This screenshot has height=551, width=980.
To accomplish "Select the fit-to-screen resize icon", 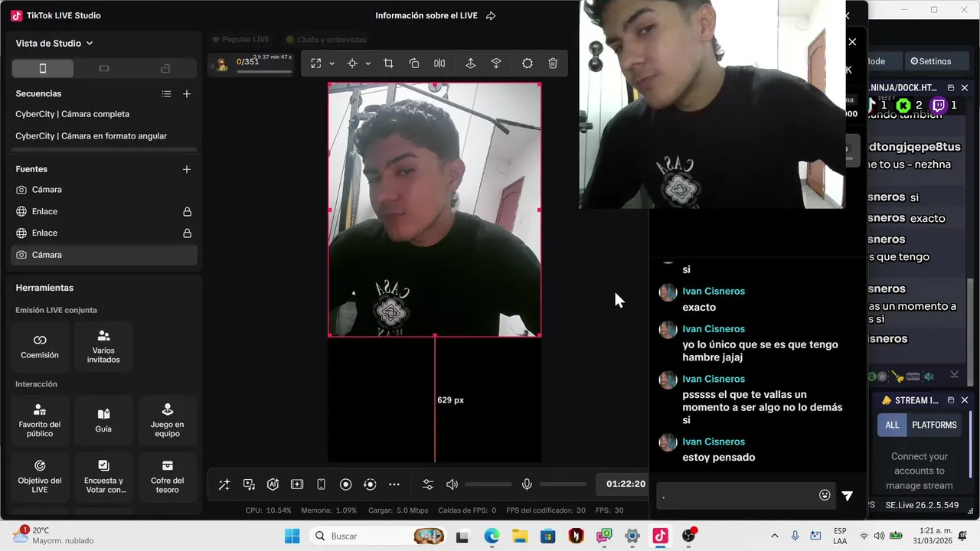I will [316, 64].
